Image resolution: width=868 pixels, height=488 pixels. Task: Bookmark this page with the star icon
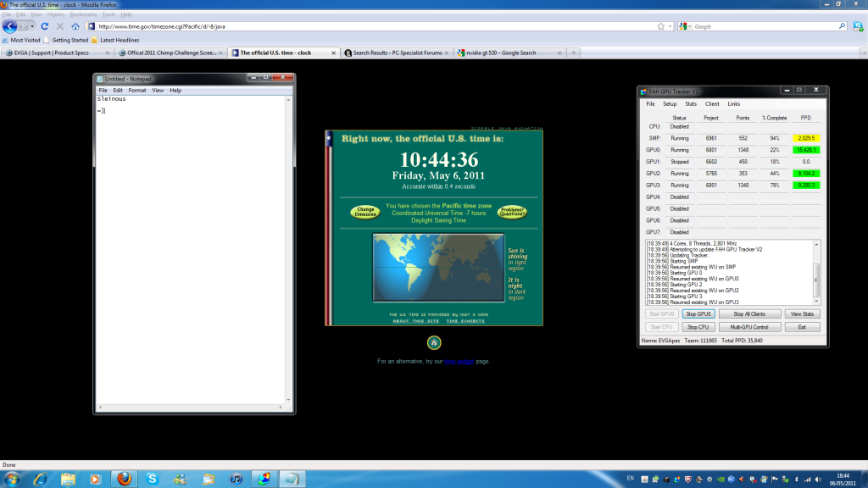coord(660,26)
